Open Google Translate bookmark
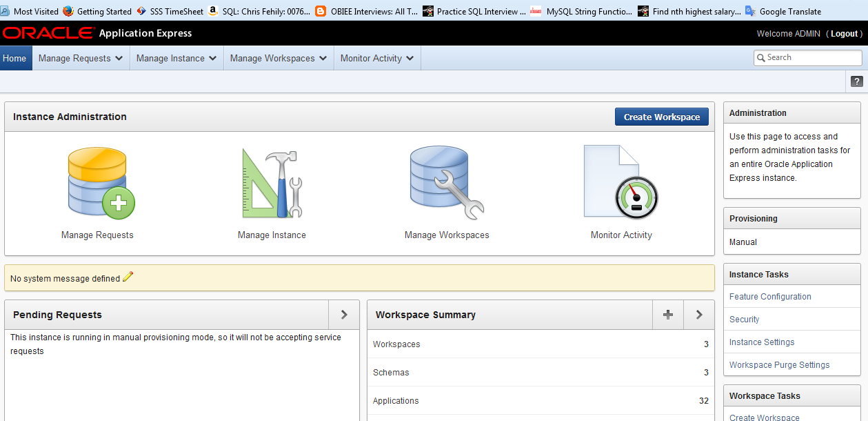 point(784,11)
